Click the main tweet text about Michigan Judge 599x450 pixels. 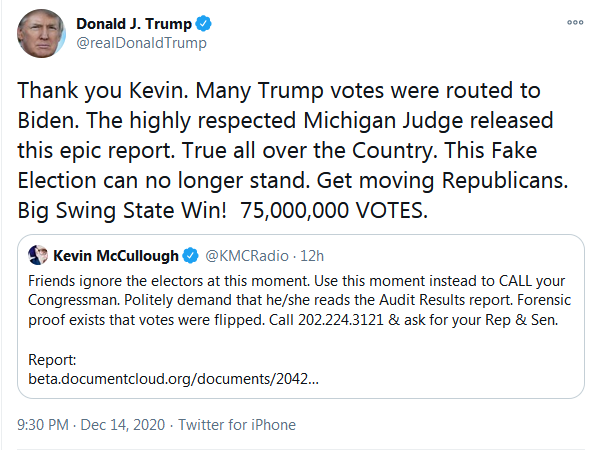(293, 150)
